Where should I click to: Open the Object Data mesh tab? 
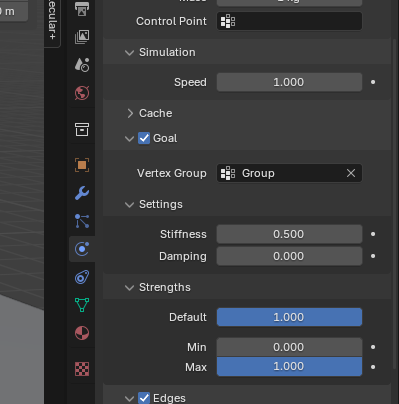pos(82,305)
